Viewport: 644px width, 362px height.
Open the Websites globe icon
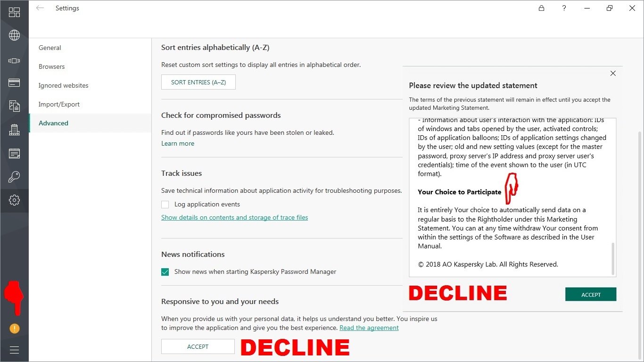click(x=14, y=35)
